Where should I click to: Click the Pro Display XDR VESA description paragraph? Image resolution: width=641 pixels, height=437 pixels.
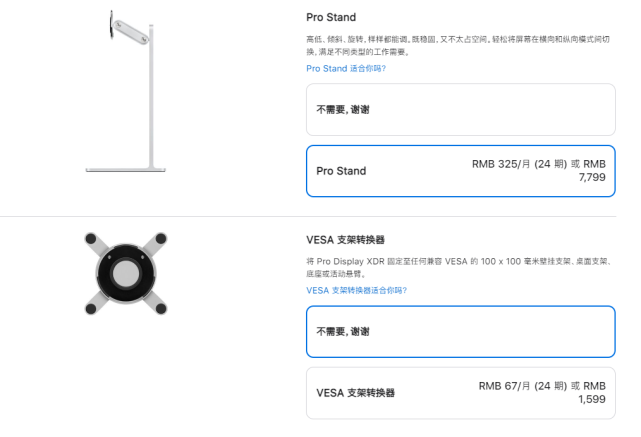point(459,267)
